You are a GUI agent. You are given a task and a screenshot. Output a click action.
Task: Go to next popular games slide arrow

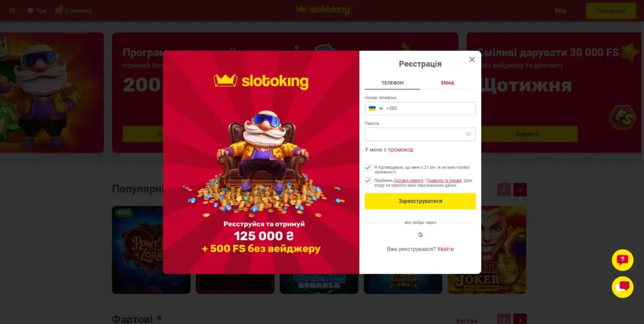tap(520, 190)
